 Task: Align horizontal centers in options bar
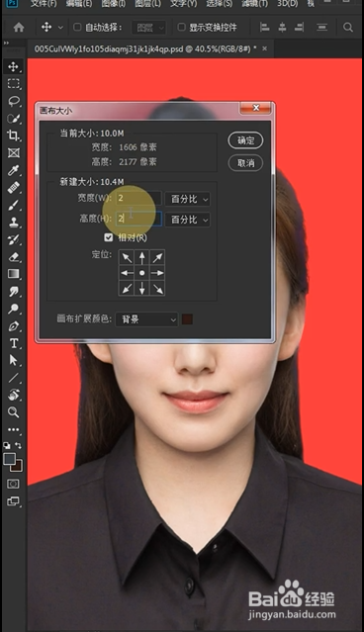282,28
